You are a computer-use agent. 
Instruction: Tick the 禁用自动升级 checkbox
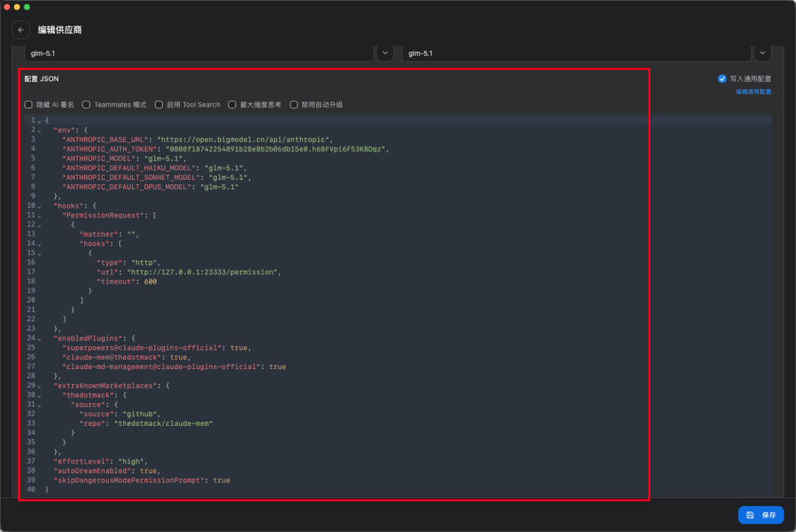pyautogui.click(x=294, y=105)
